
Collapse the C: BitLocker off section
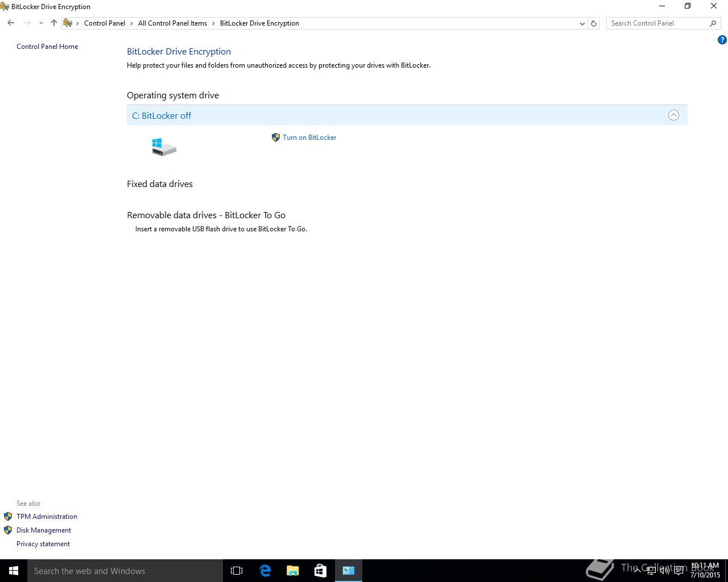tap(673, 115)
